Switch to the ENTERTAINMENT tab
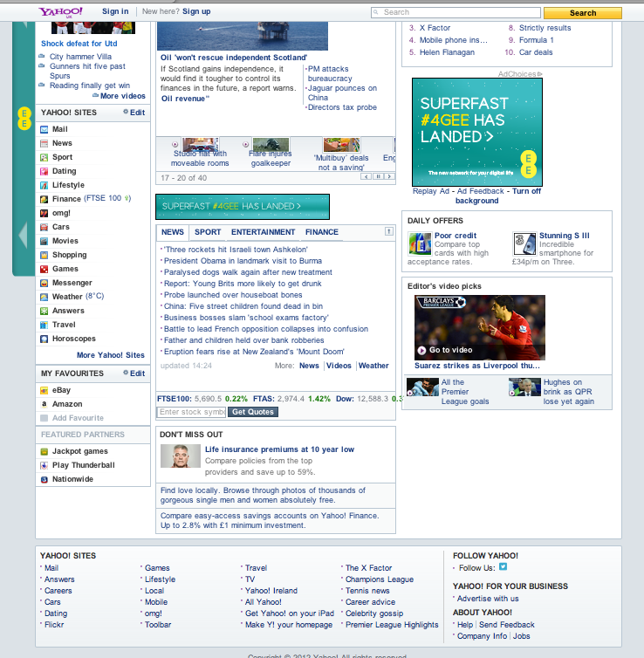Viewport: 644px width, 658px height. (263, 232)
